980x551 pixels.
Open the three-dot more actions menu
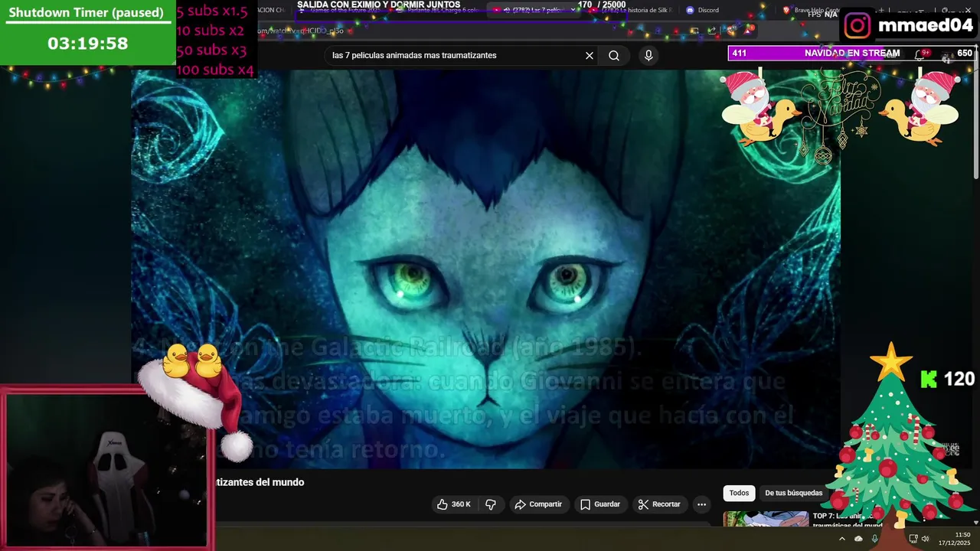click(701, 504)
